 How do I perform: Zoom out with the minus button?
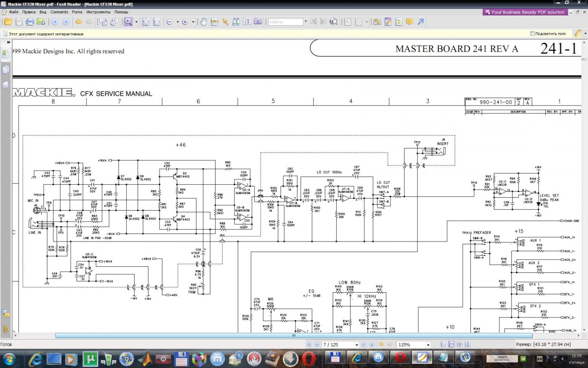point(170,22)
